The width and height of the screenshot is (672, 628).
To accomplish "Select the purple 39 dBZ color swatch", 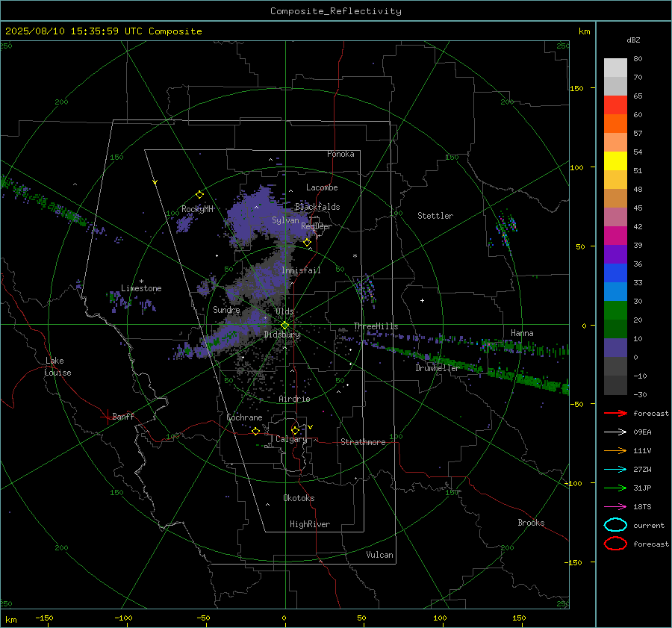I will pyautogui.click(x=615, y=254).
